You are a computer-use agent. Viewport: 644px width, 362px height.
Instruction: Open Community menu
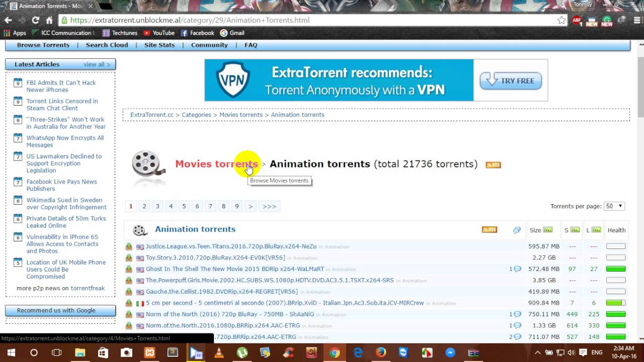coord(209,45)
